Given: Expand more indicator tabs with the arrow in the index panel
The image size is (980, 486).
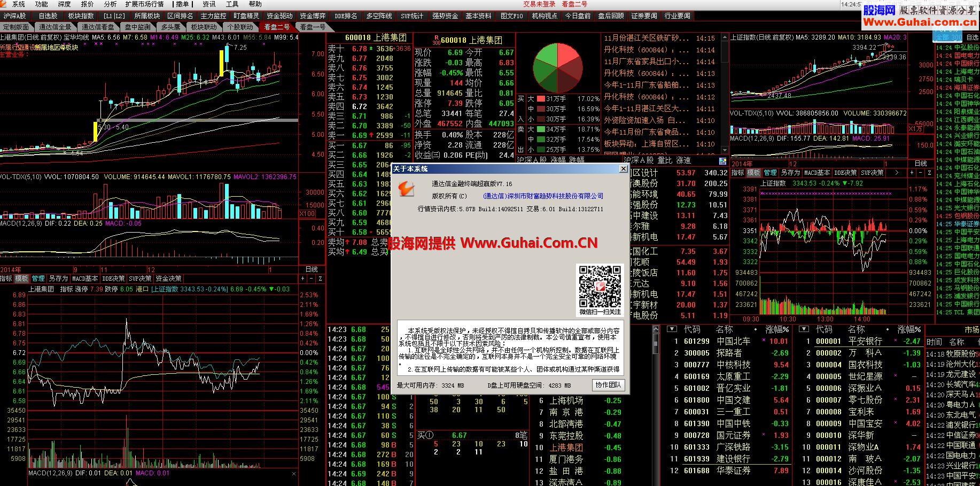Looking at the screenshot, I should pyautogui.click(x=897, y=173).
